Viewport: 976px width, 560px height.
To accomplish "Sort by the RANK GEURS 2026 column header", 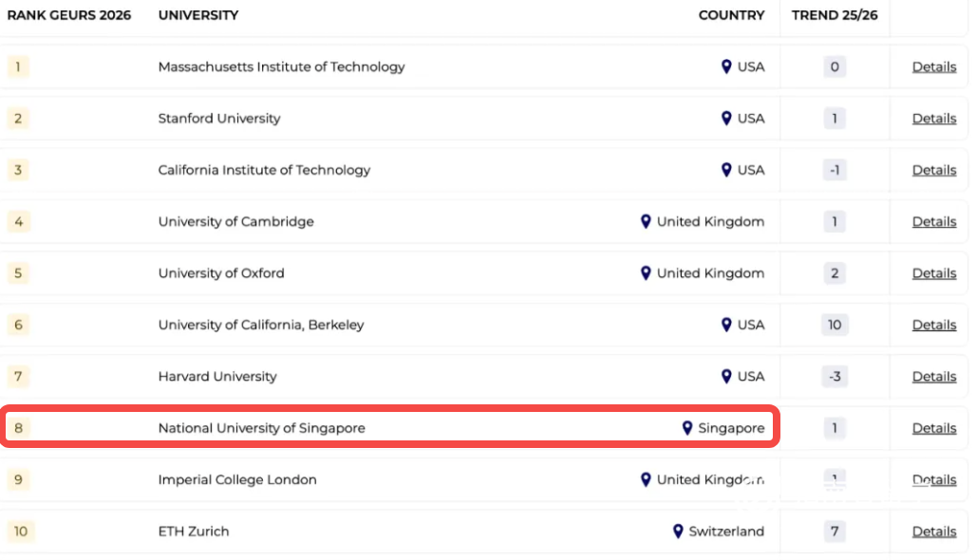I will pyautogui.click(x=69, y=15).
